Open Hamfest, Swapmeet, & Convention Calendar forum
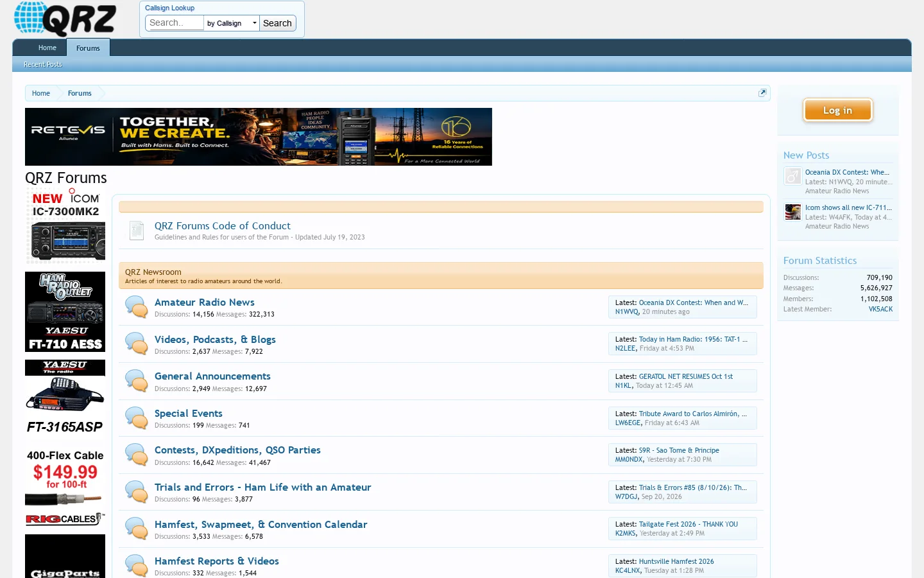Viewport: 924px width, 578px height. point(261,525)
